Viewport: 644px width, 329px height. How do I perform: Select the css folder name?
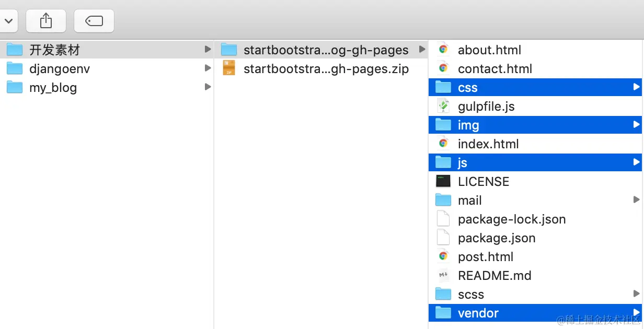468,88
